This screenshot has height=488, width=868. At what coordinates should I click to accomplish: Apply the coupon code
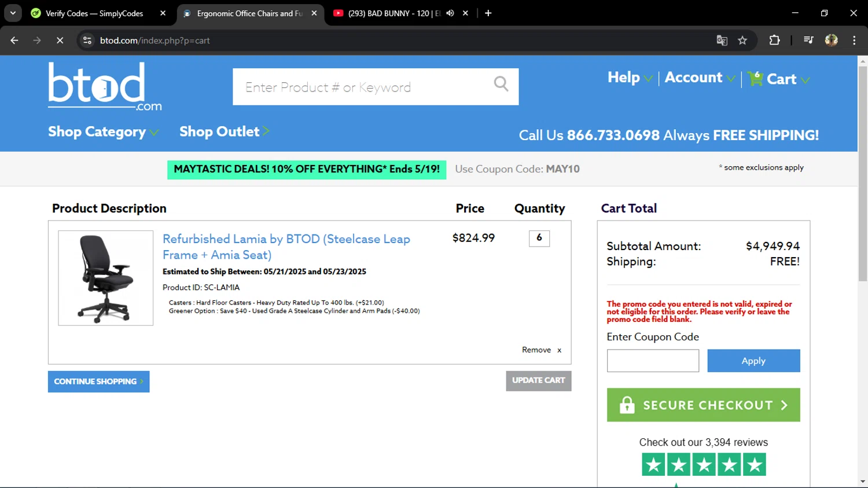click(753, 361)
